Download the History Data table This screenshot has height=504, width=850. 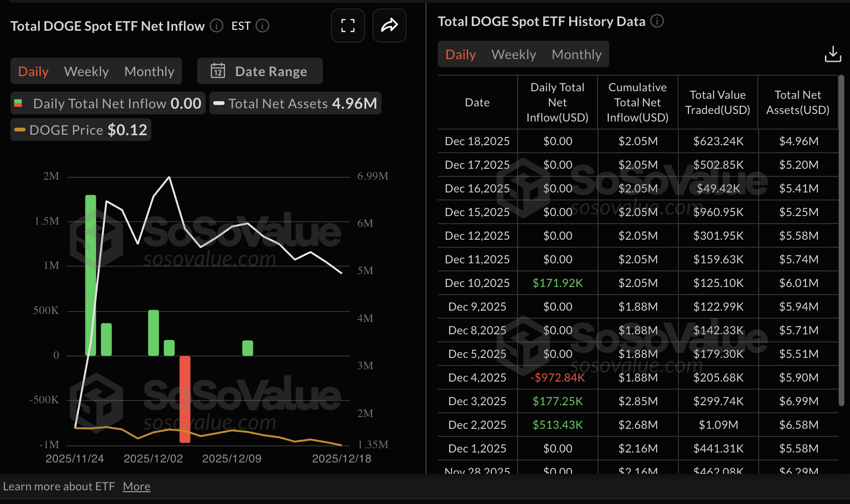[833, 54]
